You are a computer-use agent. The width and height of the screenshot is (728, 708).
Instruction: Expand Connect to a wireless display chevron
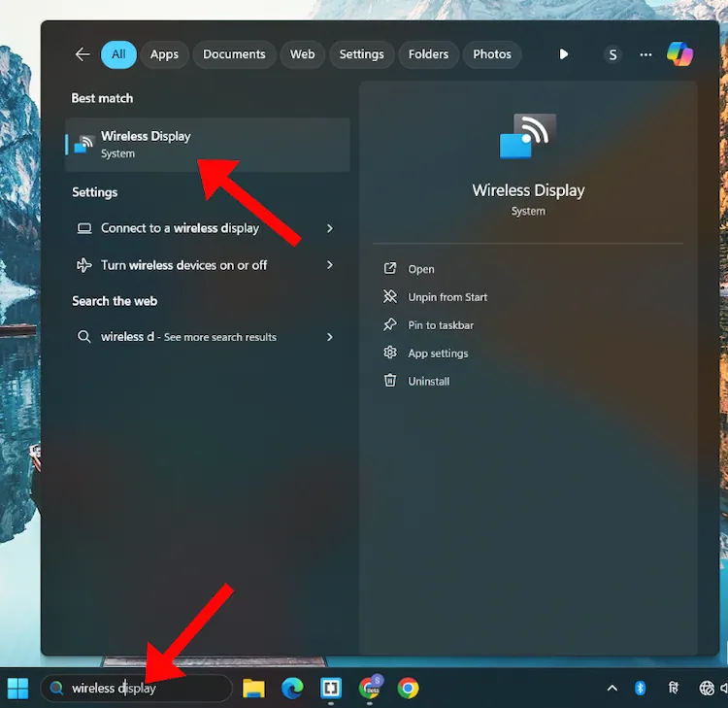[330, 228]
